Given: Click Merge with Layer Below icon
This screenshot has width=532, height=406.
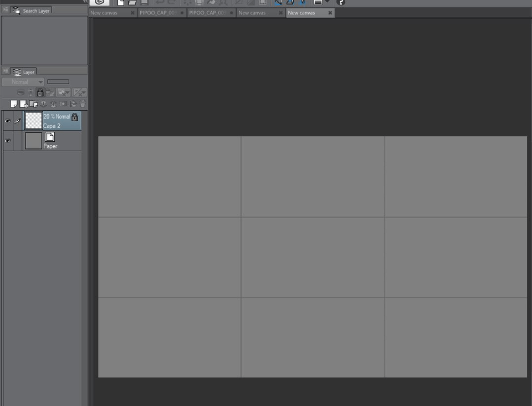Looking at the screenshot, I should 53,104.
